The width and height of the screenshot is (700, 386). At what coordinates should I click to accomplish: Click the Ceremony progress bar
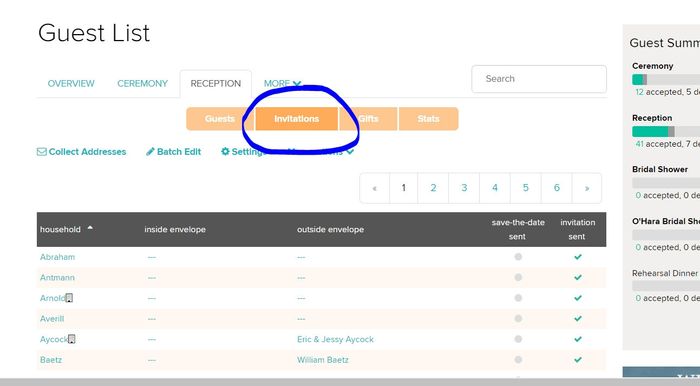(666, 79)
